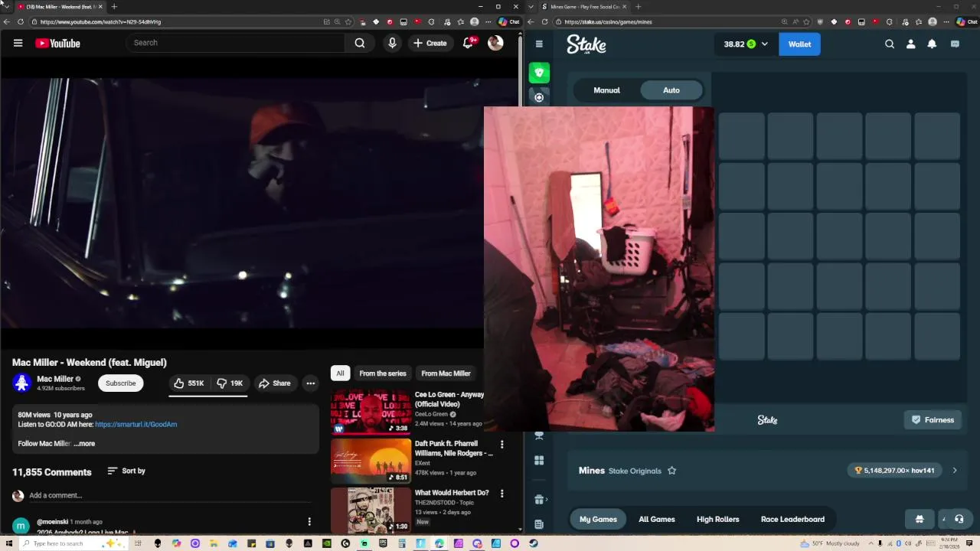Open the Stake user profile icon

[x=910, y=44]
